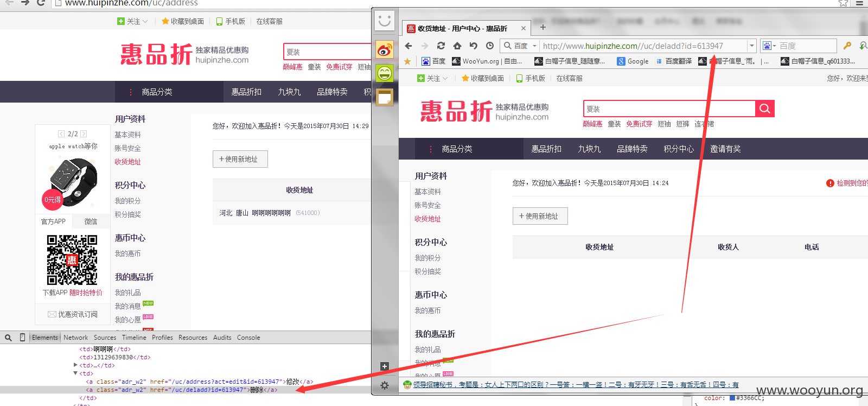The height and width of the screenshot is (406, 868).
Task: Expand 关注 dropdown in back window
Action: coord(132,21)
